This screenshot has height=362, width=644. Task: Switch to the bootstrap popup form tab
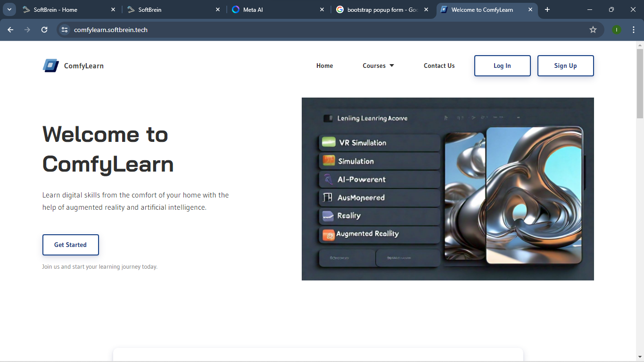pos(382,9)
